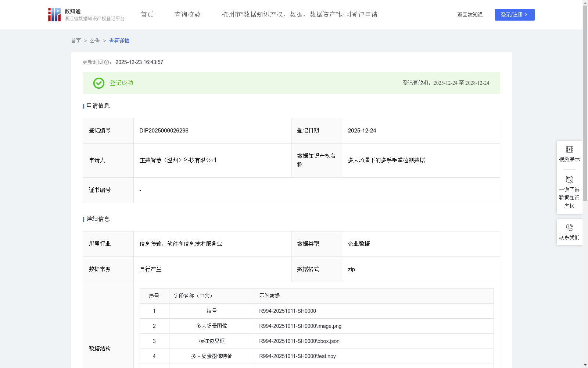Image resolution: width=588 pixels, height=368 pixels.
Task: Click sample R994-20251011-SH0000\bbox.json
Action: [299, 341]
